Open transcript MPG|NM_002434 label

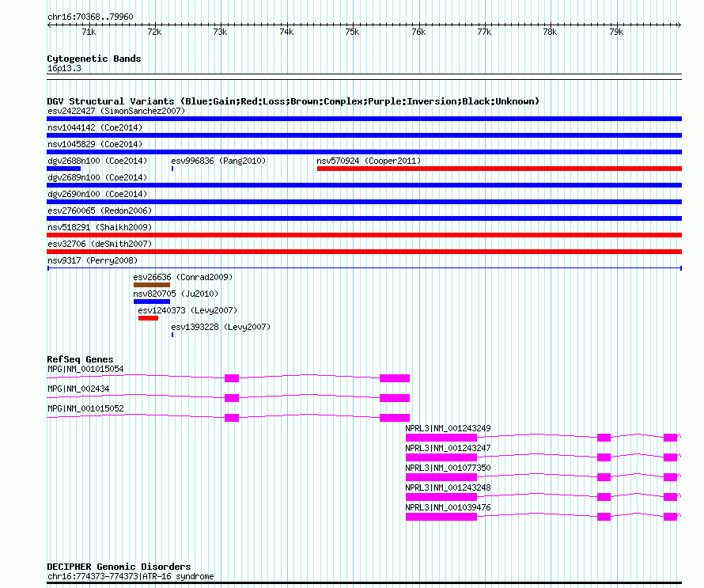pyautogui.click(x=78, y=389)
